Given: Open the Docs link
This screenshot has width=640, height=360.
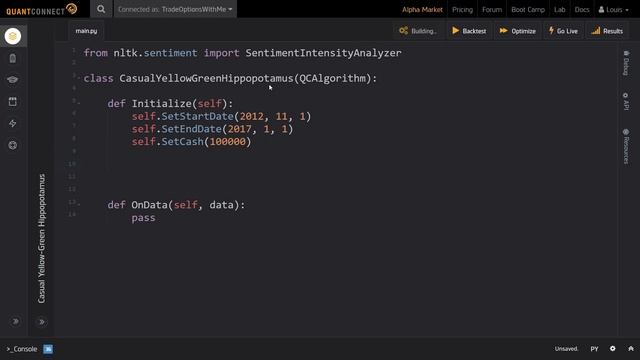Looking at the screenshot, I should coord(582,9).
